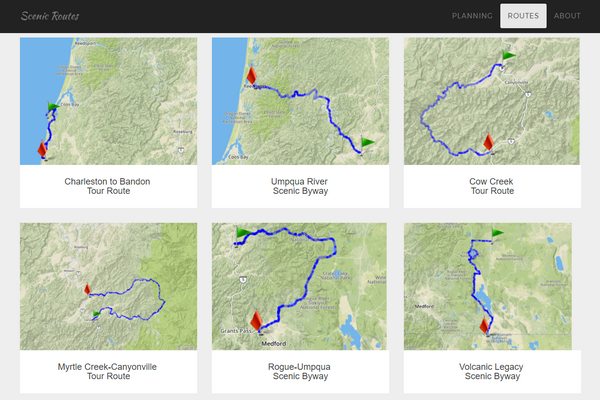Click red flag on Rogue-Umpqua map near Medford
The height and width of the screenshot is (400, 600).
tap(256, 321)
